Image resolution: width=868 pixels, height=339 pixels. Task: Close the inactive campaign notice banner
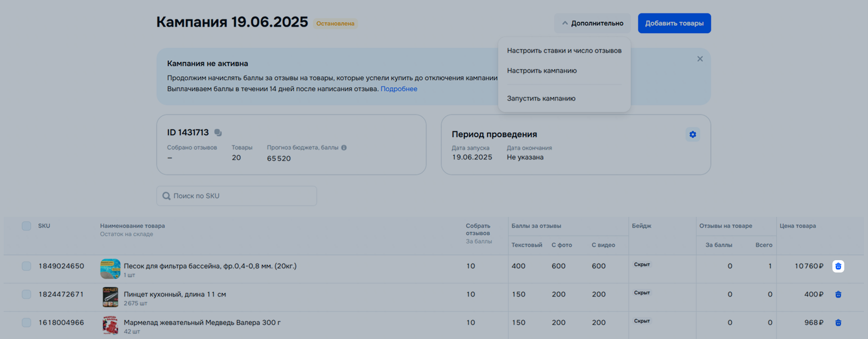click(x=700, y=59)
